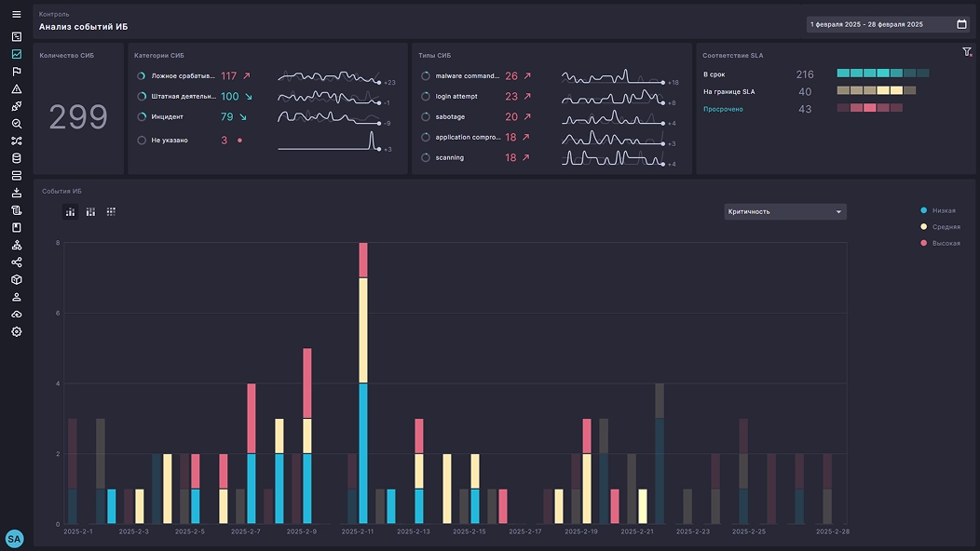Select the malware command type row
Image resolution: width=980 pixels, height=551 pixels.
(x=467, y=76)
